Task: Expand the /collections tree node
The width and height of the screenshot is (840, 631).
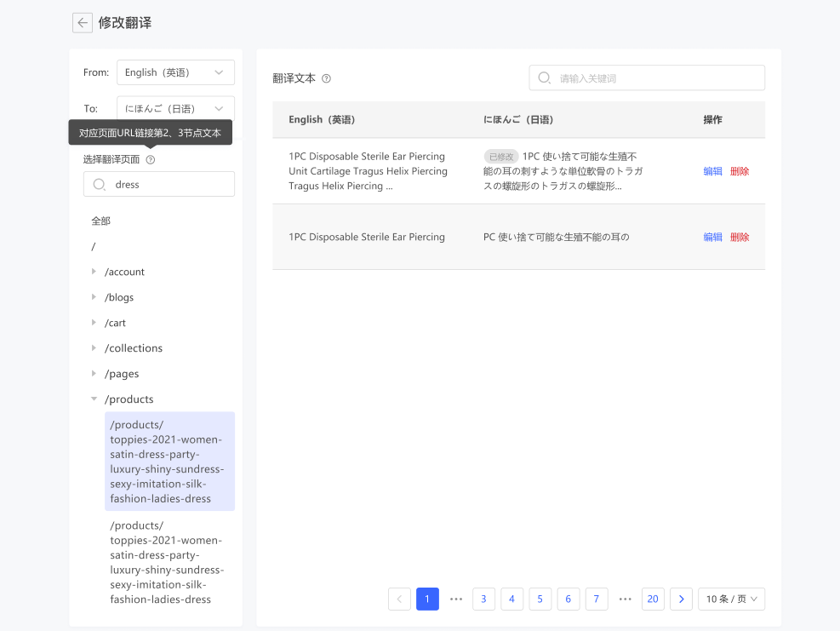Action: 94,348
